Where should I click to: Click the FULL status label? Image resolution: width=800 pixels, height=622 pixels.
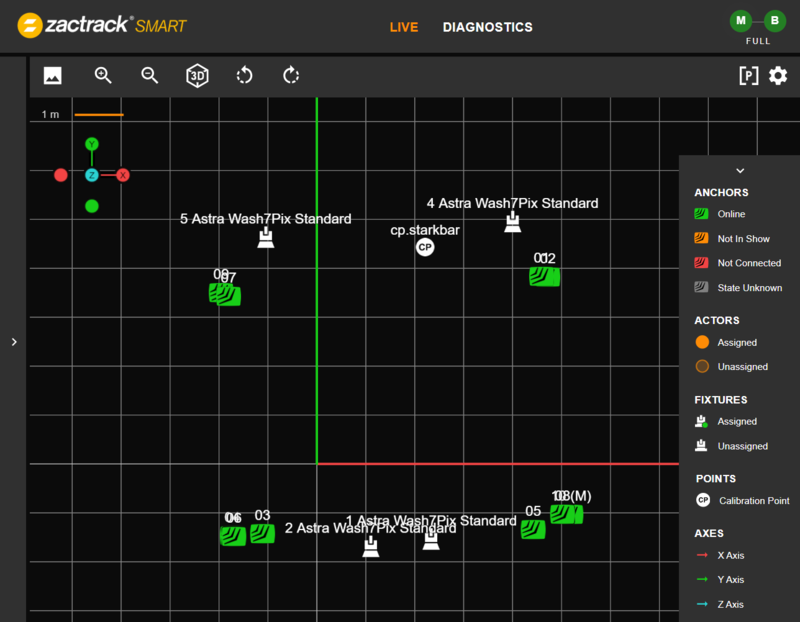tap(758, 41)
